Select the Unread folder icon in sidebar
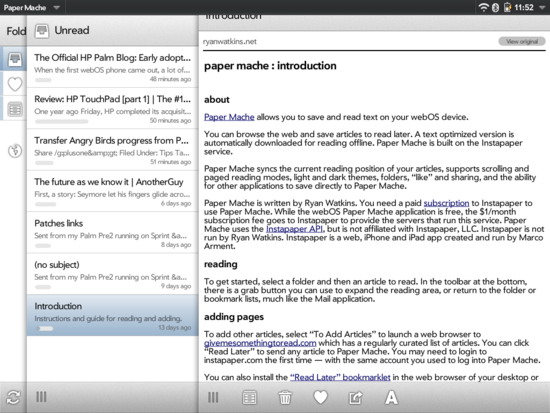Viewport: 550px width, 413px height. click(15, 59)
